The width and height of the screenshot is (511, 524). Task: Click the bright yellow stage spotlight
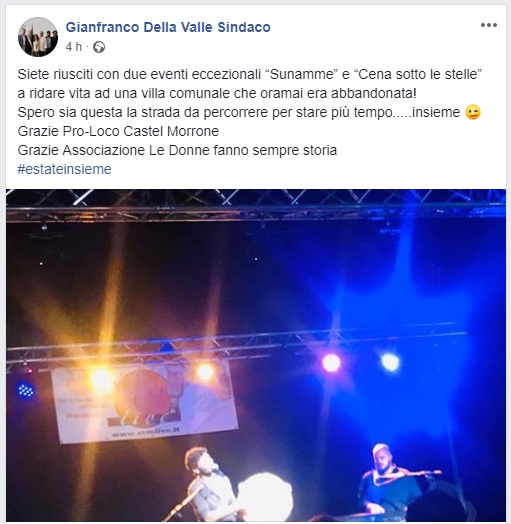pos(100,379)
